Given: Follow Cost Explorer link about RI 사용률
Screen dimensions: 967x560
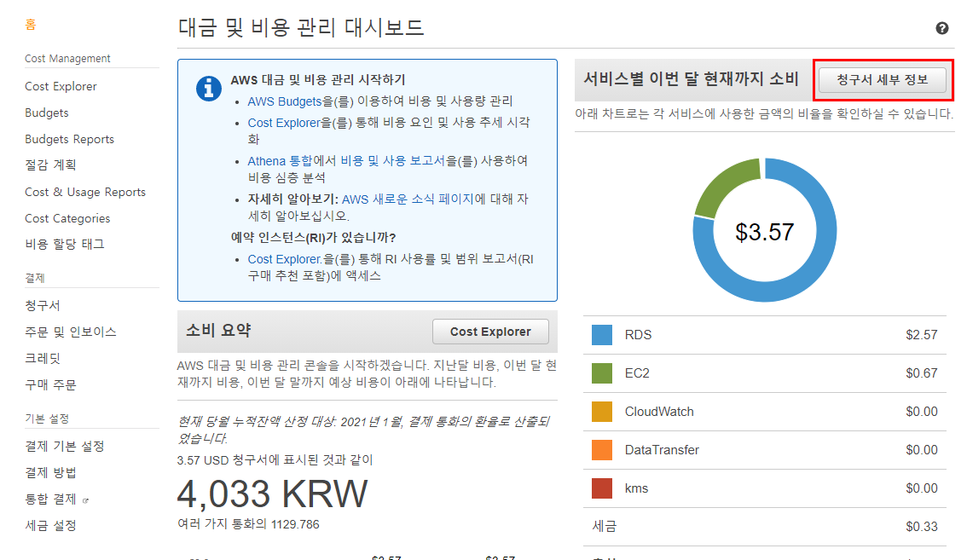Looking at the screenshot, I should tap(284, 259).
